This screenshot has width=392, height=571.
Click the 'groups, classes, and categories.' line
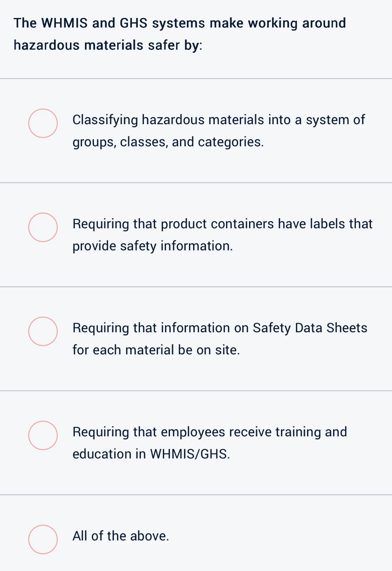(x=168, y=142)
